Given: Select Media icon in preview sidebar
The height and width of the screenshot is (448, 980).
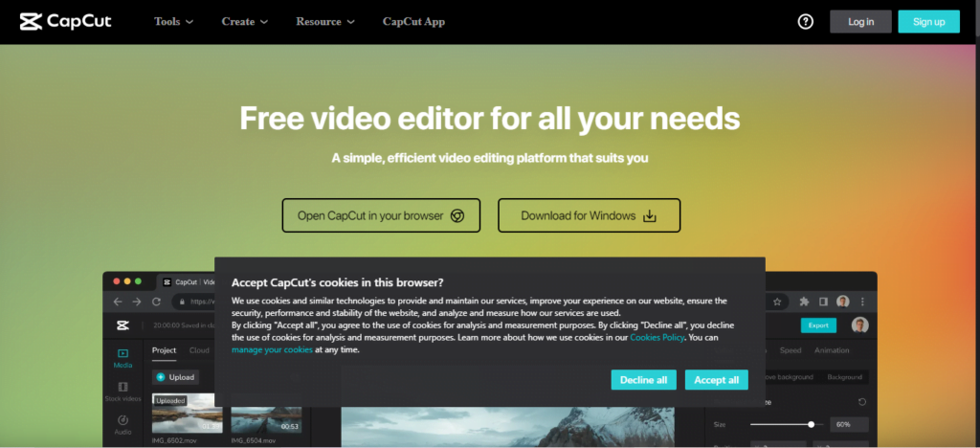Looking at the screenshot, I should [x=123, y=353].
